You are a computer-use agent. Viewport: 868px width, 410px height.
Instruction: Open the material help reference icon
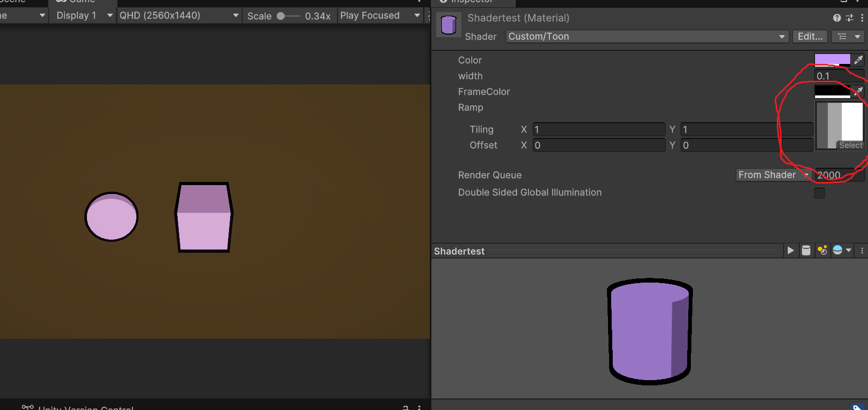pyautogui.click(x=837, y=18)
